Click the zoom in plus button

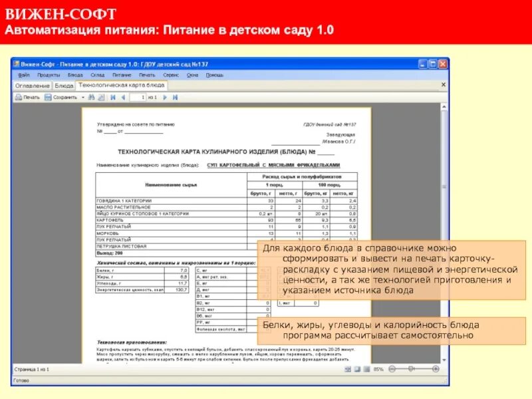click(x=436, y=369)
